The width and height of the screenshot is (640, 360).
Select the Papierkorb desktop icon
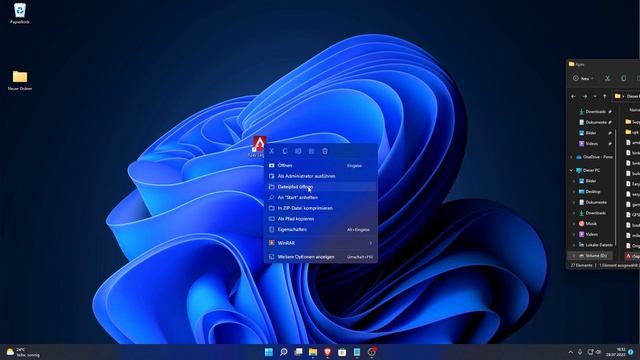[20, 13]
